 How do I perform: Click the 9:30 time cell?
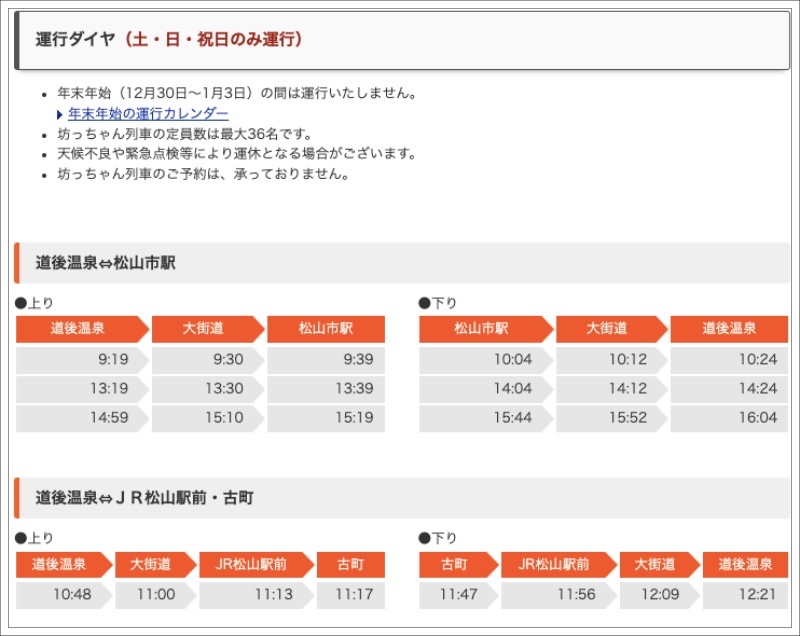pyautogui.click(x=208, y=360)
